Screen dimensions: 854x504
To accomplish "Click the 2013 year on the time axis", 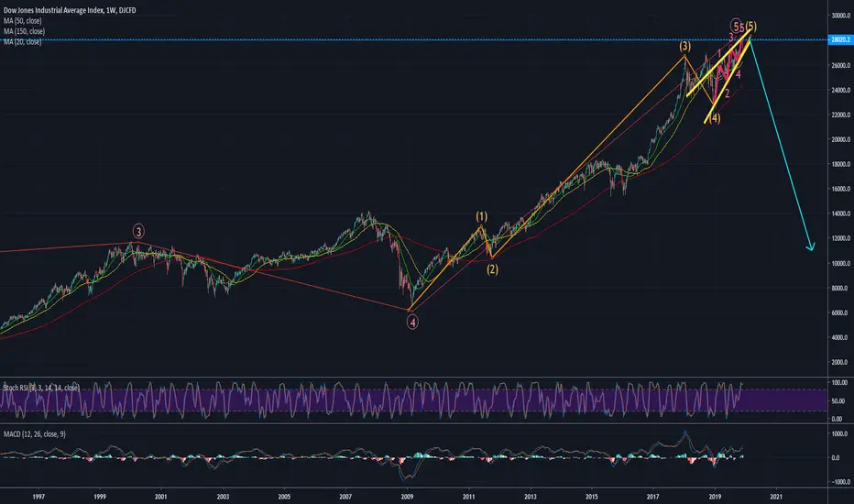I will coord(530,497).
